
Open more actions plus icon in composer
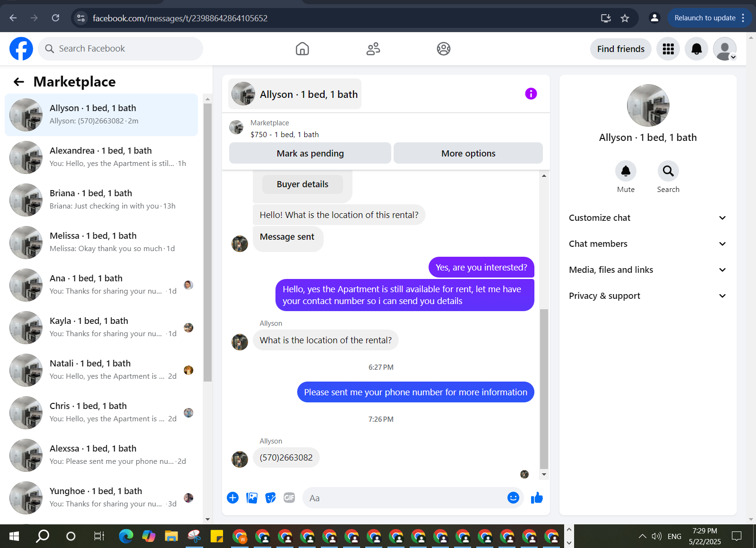pyautogui.click(x=232, y=497)
